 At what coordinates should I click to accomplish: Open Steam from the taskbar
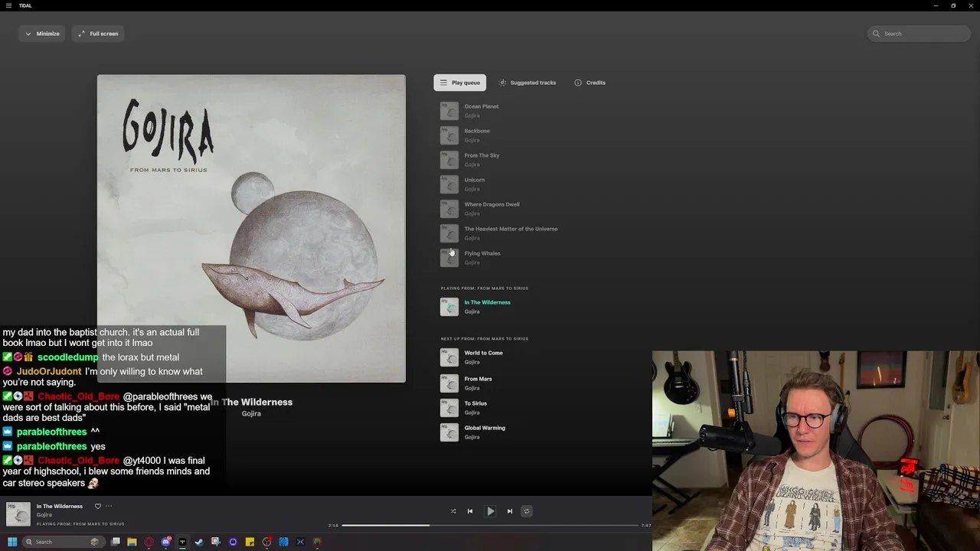(199, 542)
